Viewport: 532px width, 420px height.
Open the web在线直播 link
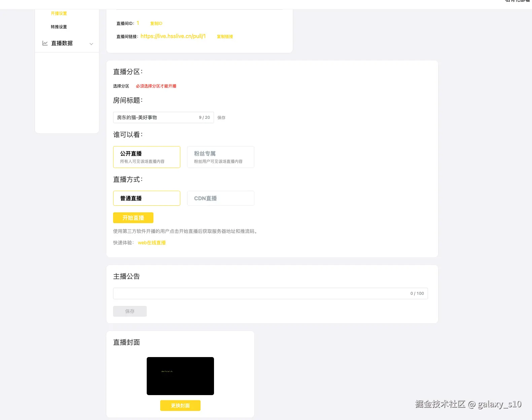pos(152,243)
